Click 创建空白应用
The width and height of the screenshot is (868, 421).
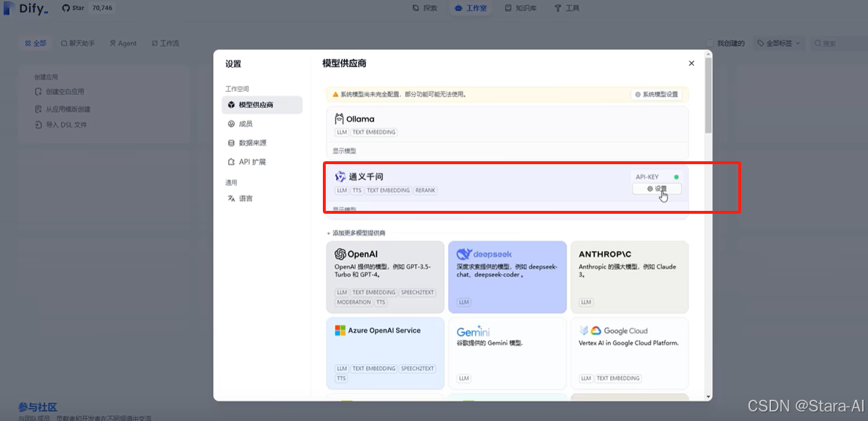pos(59,91)
